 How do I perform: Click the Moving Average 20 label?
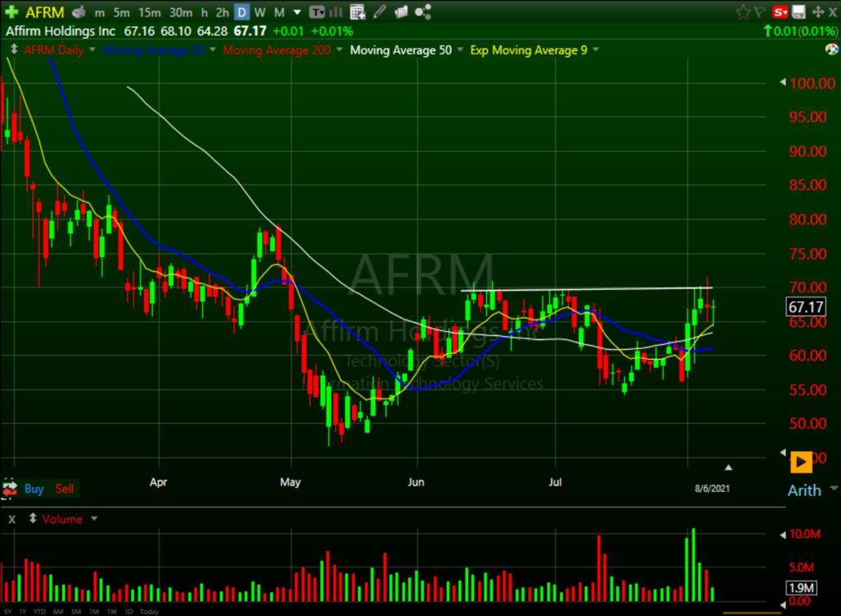tap(154, 50)
